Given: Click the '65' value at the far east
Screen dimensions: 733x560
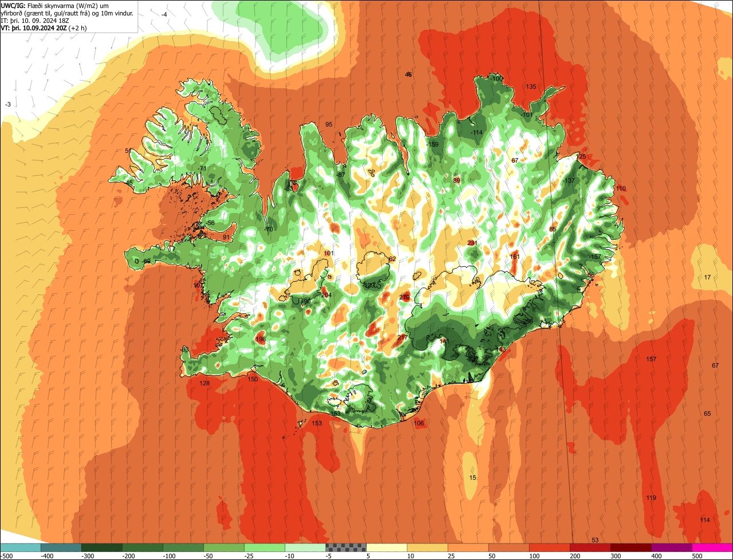Looking at the screenshot, I should (x=707, y=413).
